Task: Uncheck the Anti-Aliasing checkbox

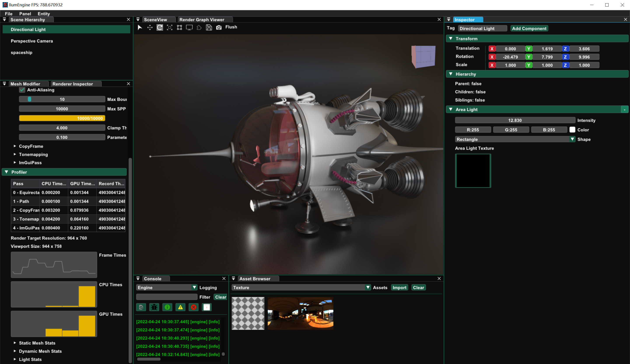Action: pos(22,90)
